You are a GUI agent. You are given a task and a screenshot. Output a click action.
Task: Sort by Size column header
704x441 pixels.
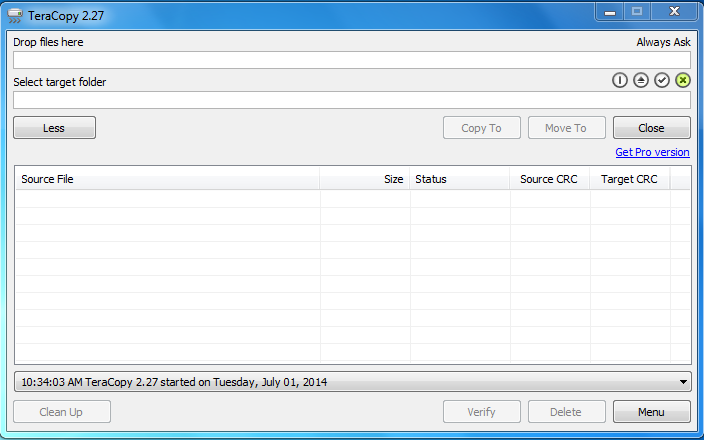(365, 179)
